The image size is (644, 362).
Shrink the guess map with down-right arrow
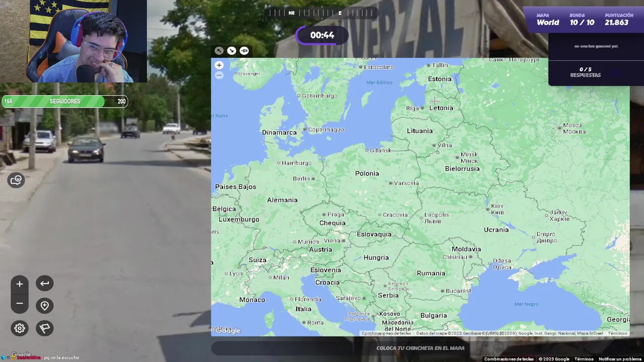click(x=231, y=50)
